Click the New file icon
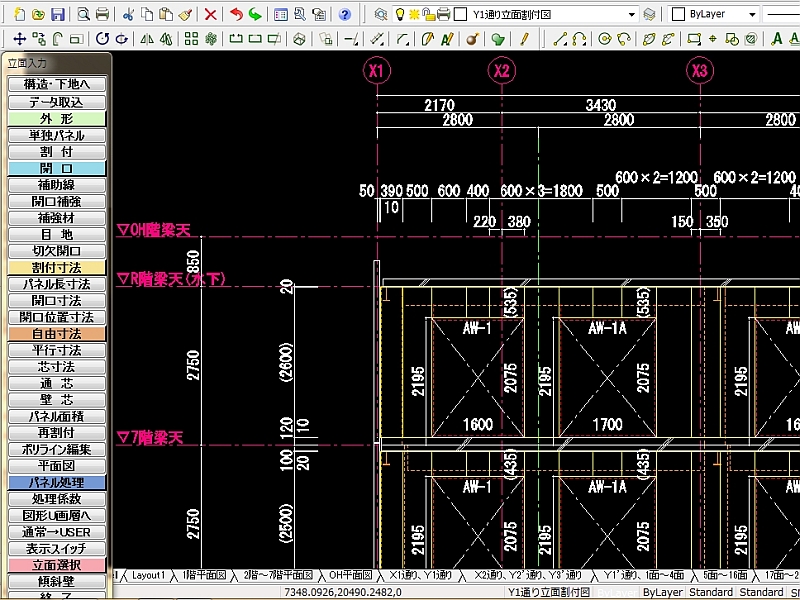 point(19,14)
